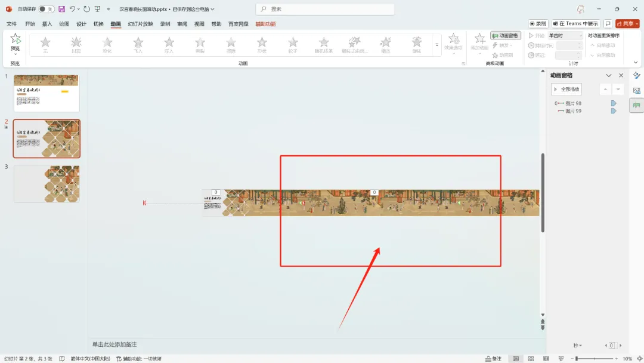This screenshot has width=644, height=363.
Task: Toggle normal view button in status bar
Action: pos(515,358)
